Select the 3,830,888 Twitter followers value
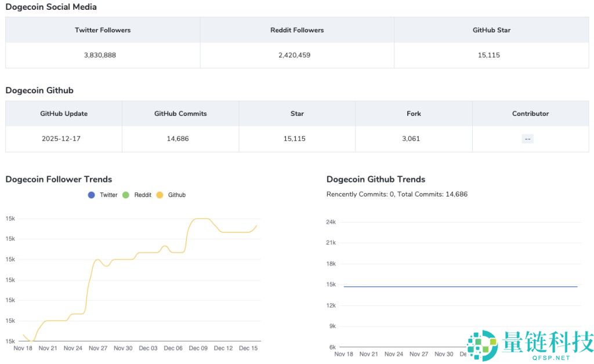The height and width of the screenshot is (364, 594). click(x=103, y=56)
